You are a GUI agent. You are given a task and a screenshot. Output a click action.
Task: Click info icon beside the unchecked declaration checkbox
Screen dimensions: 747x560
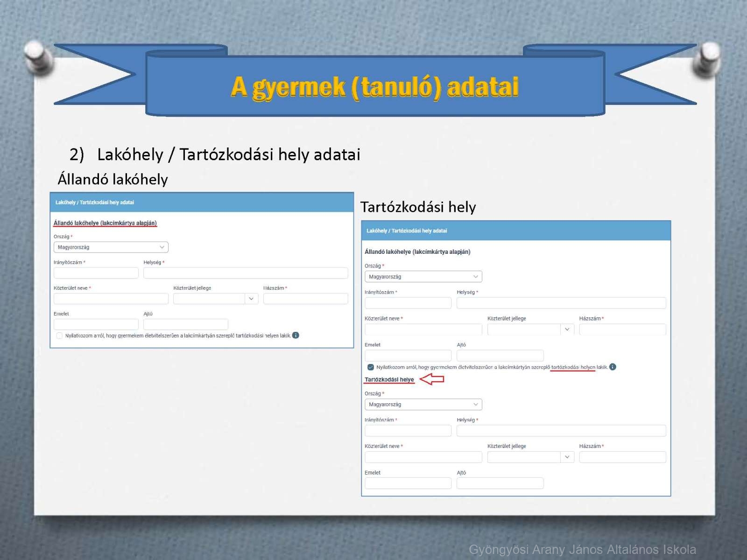point(296,335)
